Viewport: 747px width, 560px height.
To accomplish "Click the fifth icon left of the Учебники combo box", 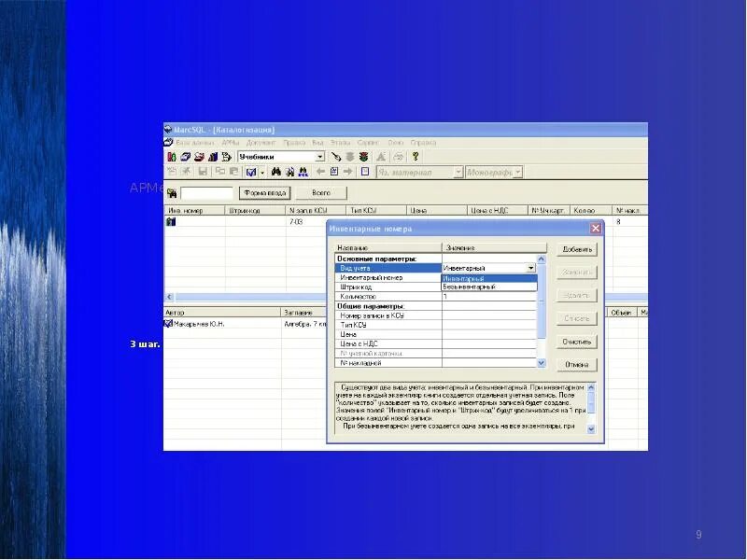I will point(226,157).
